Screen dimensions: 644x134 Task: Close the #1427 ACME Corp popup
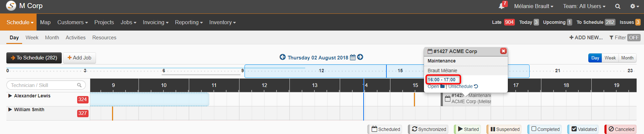[503, 51]
